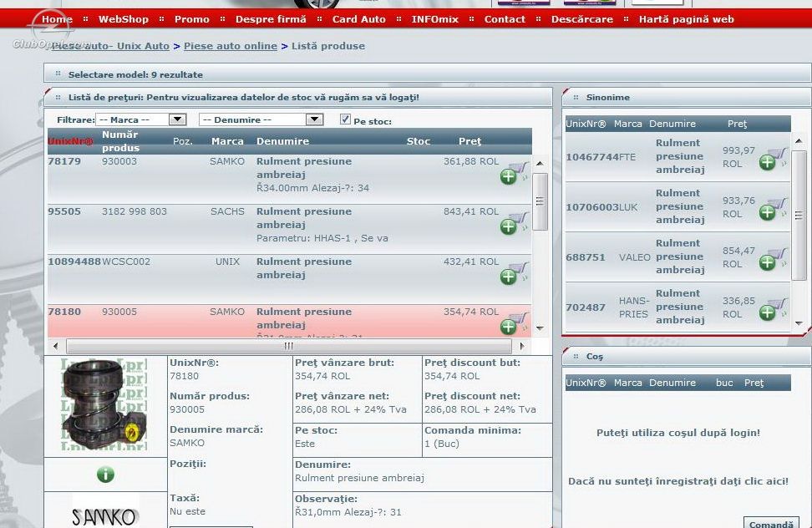
Task: Open INFOmix menu item
Action: pos(435,19)
